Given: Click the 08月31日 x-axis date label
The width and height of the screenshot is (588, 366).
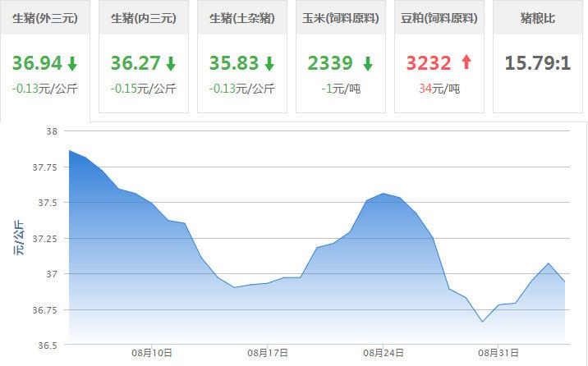Looking at the screenshot, I should click(498, 353).
